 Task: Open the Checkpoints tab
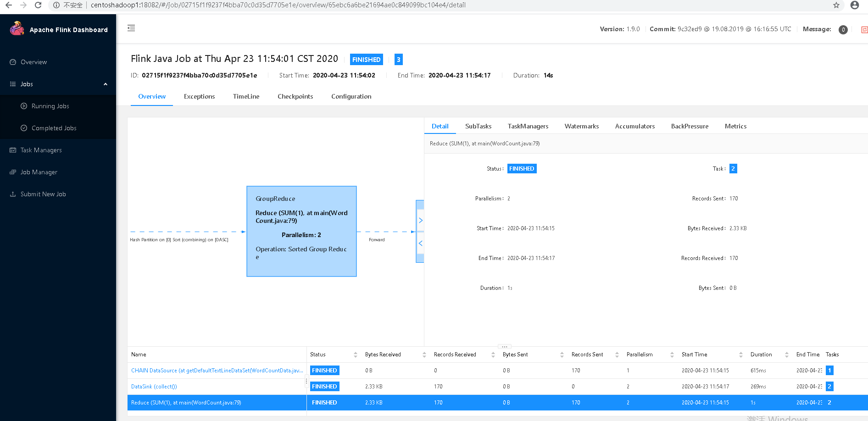coord(295,96)
